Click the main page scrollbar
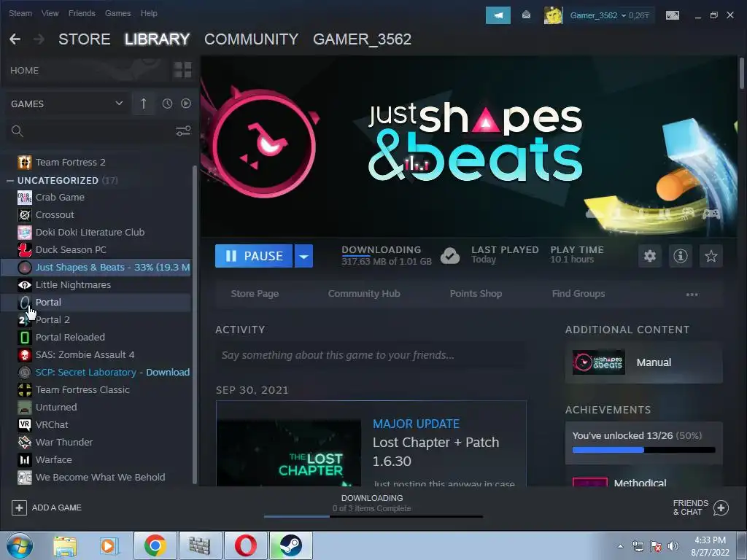Screen dimensions: 747x560 (742, 73)
